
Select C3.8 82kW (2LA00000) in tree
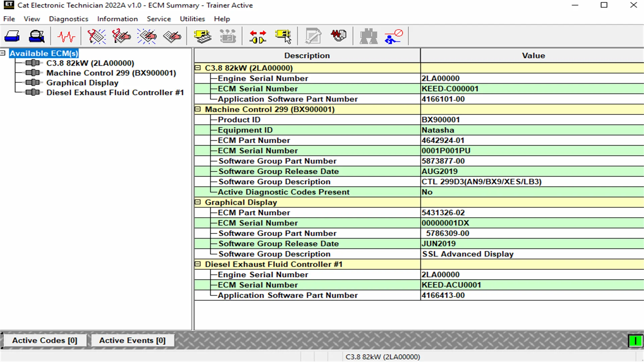90,63
